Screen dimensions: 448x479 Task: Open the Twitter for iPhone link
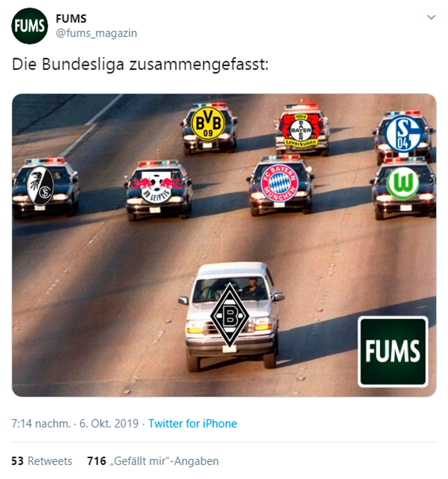click(192, 423)
